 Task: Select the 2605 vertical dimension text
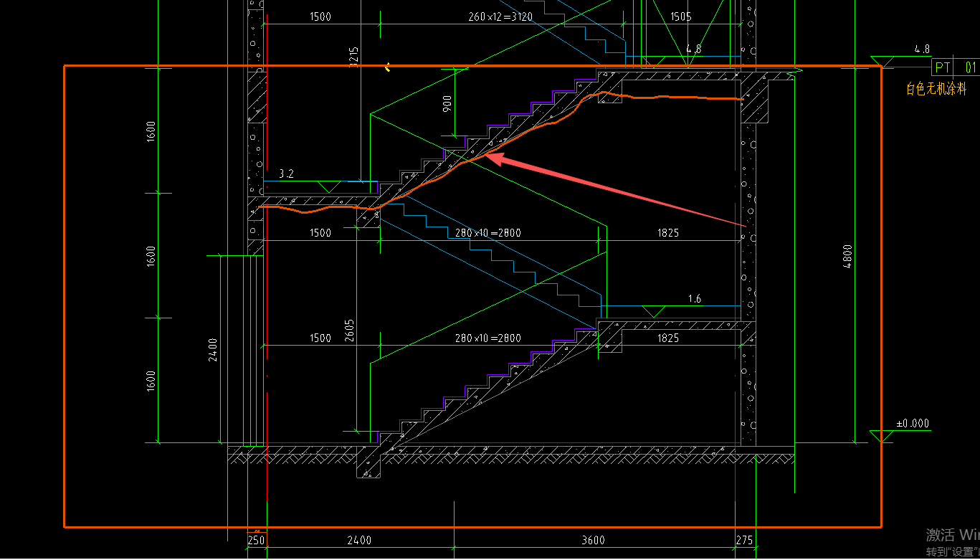(x=349, y=332)
